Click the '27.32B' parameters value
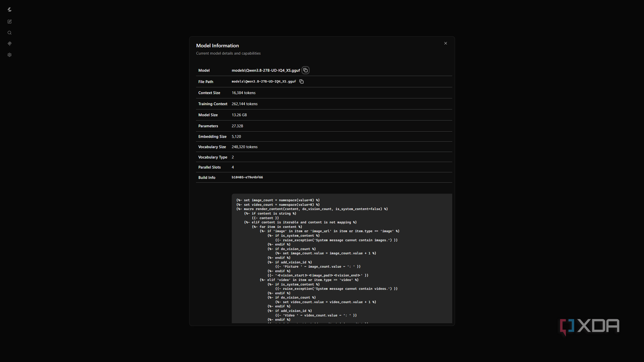The width and height of the screenshot is (644, 362). tap(237, 126)
